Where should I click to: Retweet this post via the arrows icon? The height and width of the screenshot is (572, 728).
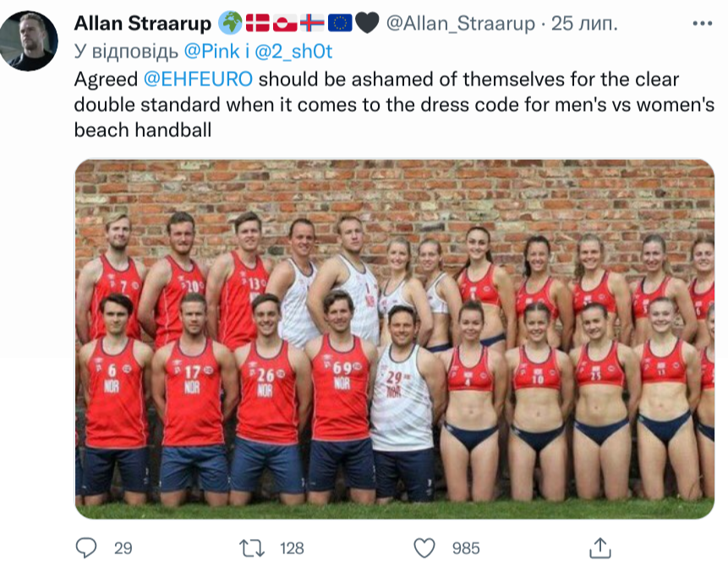click(x=253, y=548)
